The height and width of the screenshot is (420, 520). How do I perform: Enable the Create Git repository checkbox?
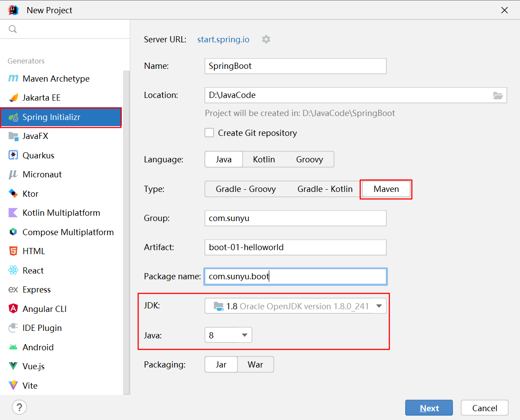209,133
